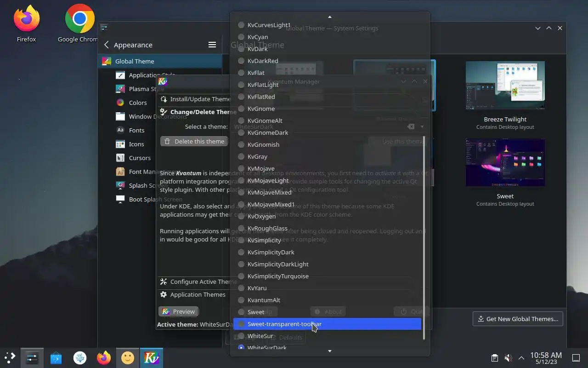Image resolution: width=588 pixels, height=368 pixels.
Task: Click the Preview button
Action: click(179, 311)
